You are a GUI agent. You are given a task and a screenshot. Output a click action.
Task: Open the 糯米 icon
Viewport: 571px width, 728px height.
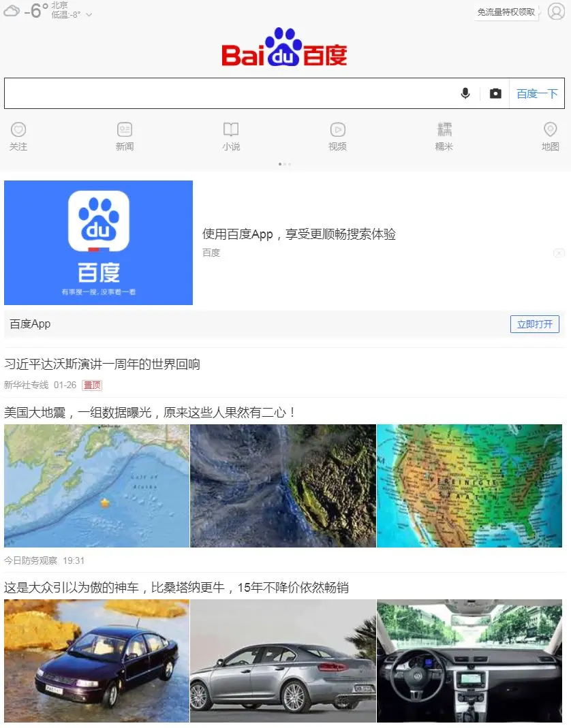444,129
